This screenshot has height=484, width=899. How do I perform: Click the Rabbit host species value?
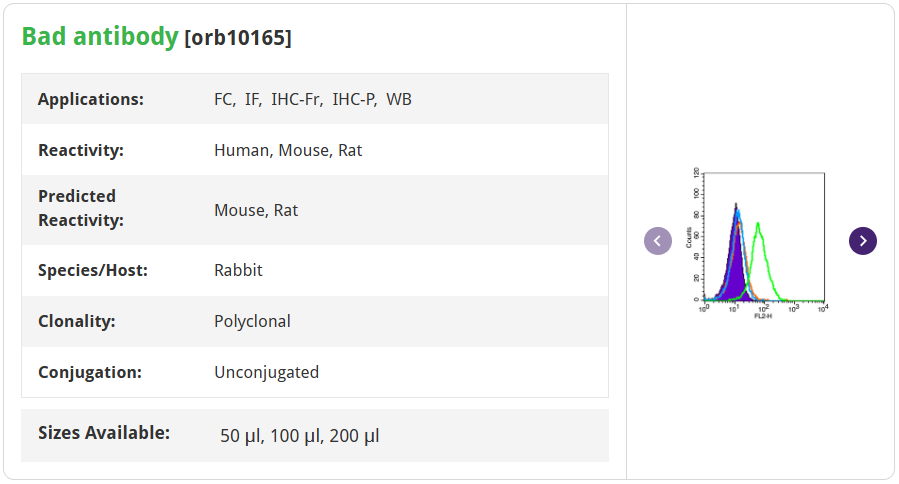pyautogui.click(x=238, y=270)
